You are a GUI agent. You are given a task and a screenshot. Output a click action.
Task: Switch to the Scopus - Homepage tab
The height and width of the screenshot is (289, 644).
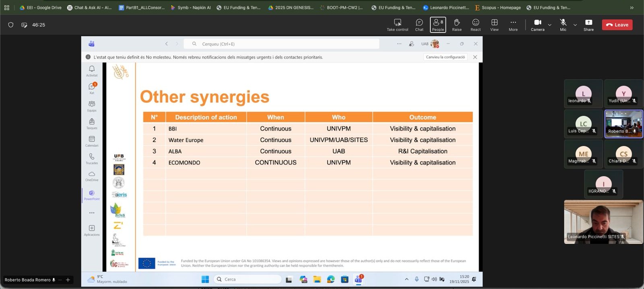click(497, 8)
